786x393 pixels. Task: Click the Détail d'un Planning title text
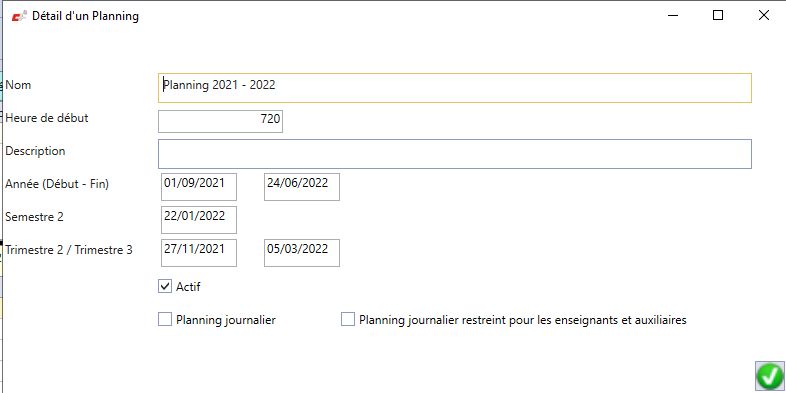click(x=85, y=16)
